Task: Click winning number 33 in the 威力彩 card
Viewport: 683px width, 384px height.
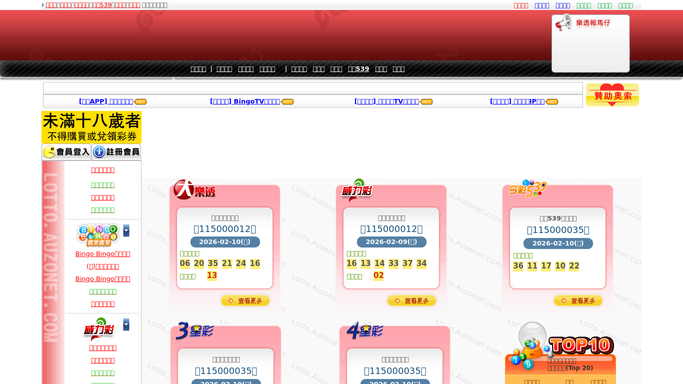Action: pos(393,263)
